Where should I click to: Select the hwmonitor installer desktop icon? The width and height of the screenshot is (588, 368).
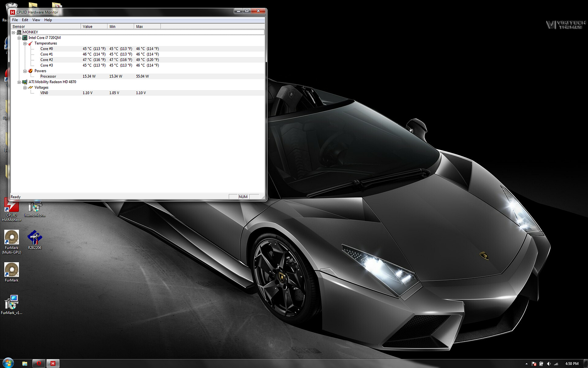click(35, 209)
